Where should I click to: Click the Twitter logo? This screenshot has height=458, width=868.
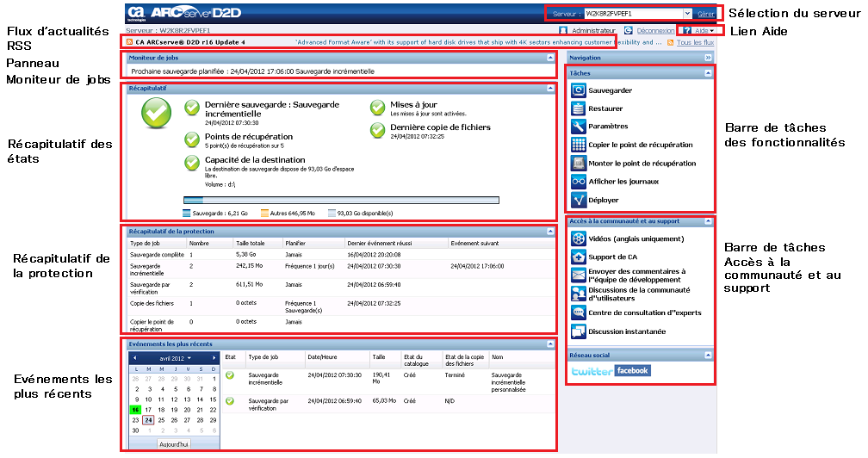click(592, 371)
